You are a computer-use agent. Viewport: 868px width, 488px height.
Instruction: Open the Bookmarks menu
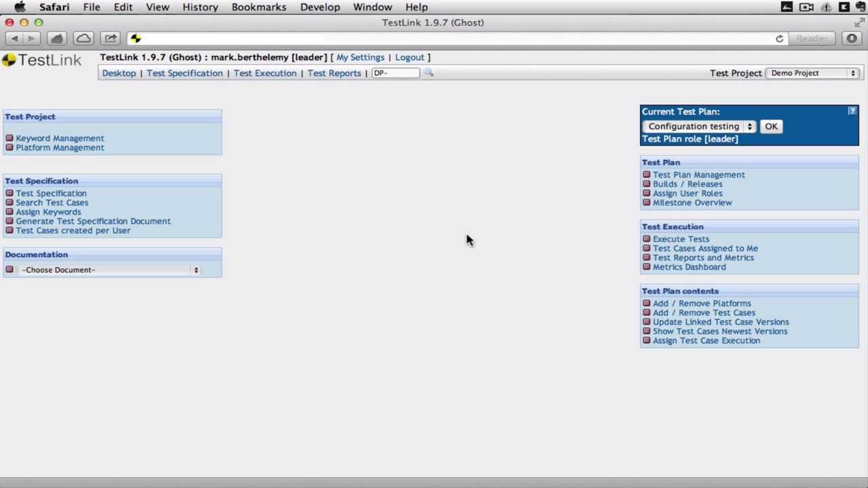259,7
